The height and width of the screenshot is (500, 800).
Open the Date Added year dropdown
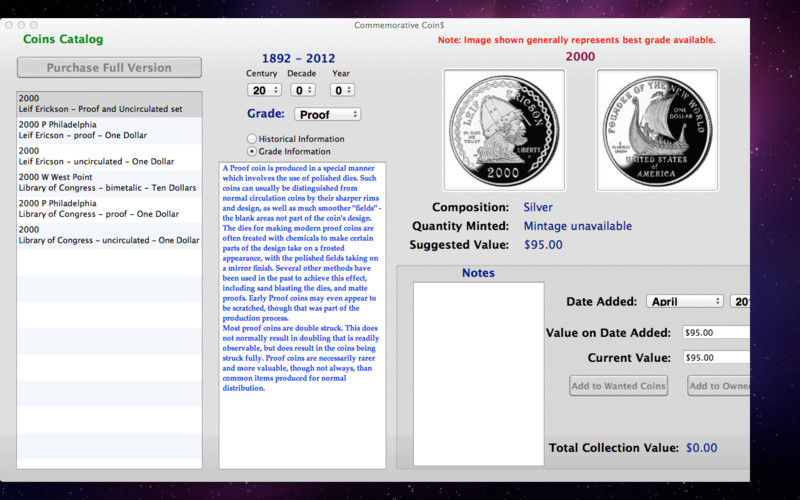740,302
